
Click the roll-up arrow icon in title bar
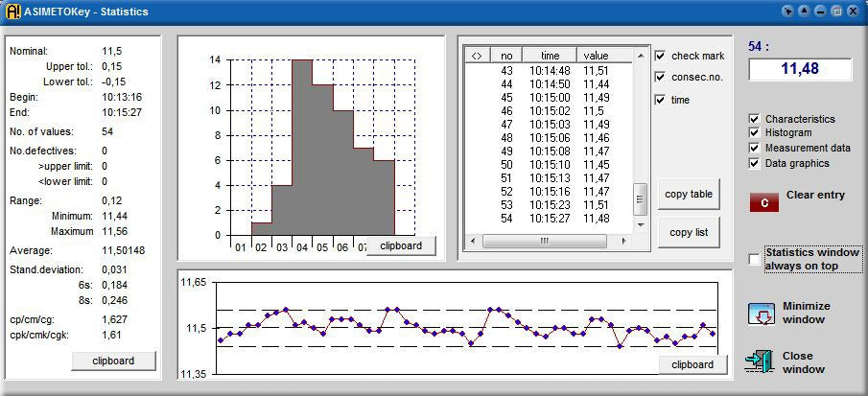[x=804, y=12]
